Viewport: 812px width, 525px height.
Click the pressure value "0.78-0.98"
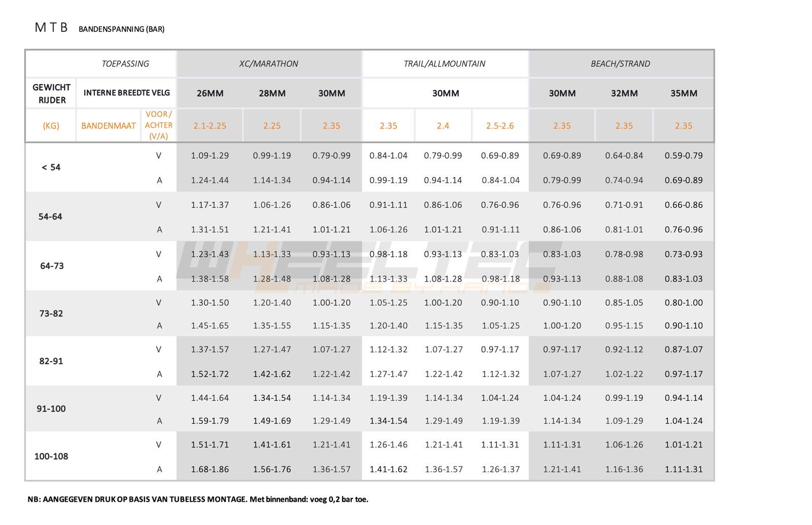click(624, 254)
